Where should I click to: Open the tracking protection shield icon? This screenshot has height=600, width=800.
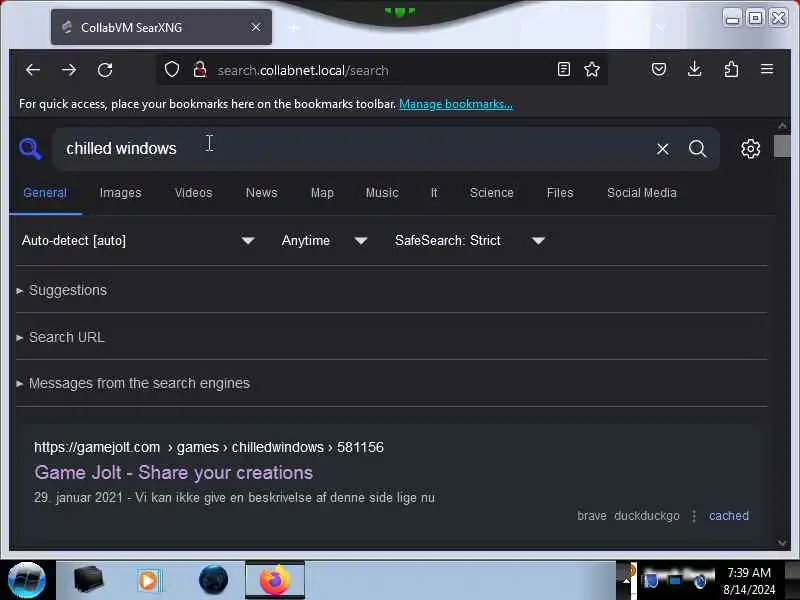(x=172, y=69)
